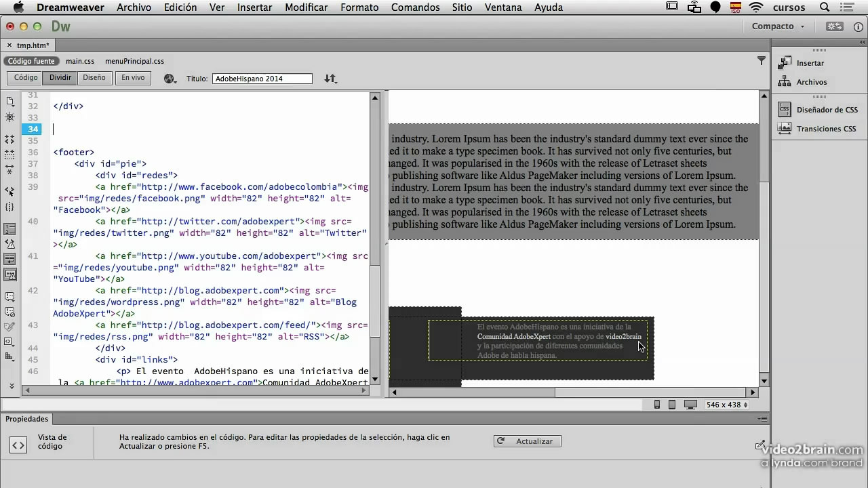The height and width of the screenshot is (488, 868).
Task: Expand the collapsed panels dock arrows
Action: click(x=862, y=43)
